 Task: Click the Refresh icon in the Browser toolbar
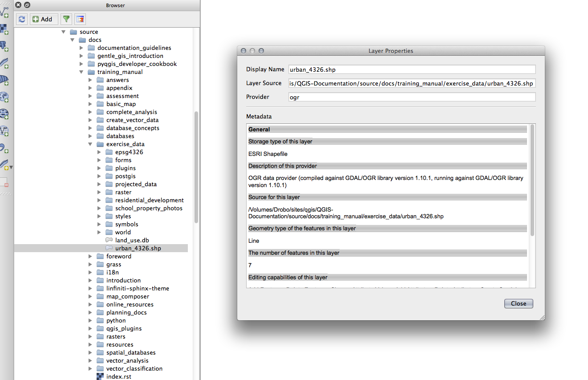[x=21, y=19]
